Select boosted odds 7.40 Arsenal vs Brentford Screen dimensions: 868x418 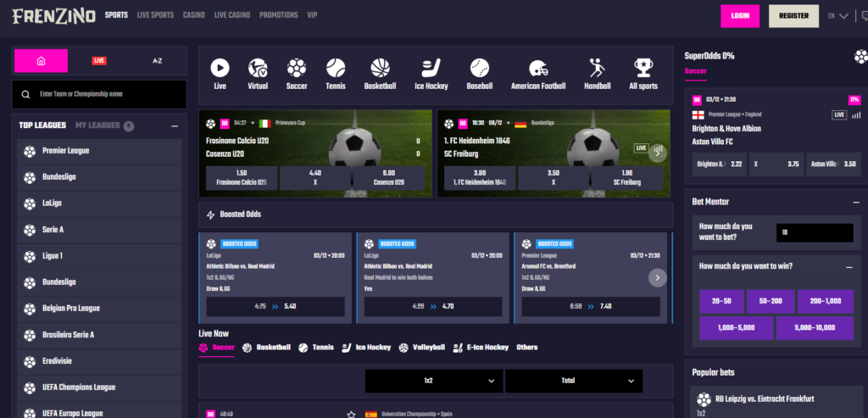591,306
